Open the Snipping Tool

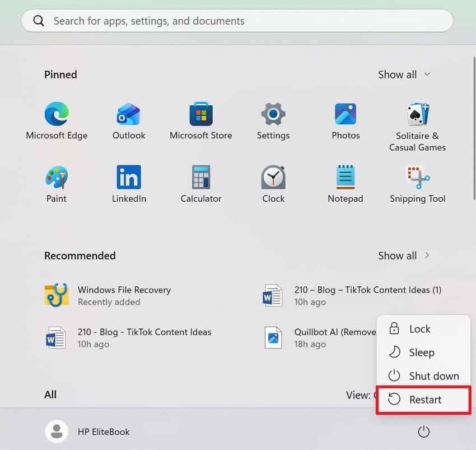tap(417, 184)
